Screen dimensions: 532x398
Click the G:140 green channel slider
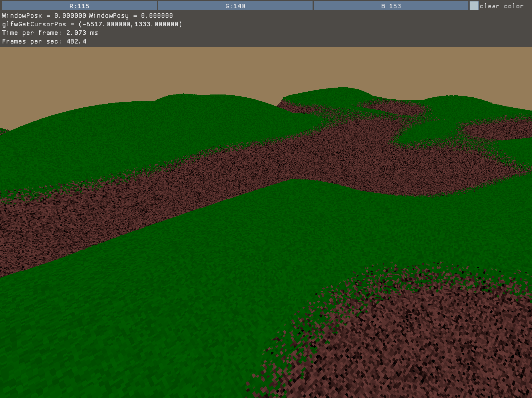click(x=235, y=5)
